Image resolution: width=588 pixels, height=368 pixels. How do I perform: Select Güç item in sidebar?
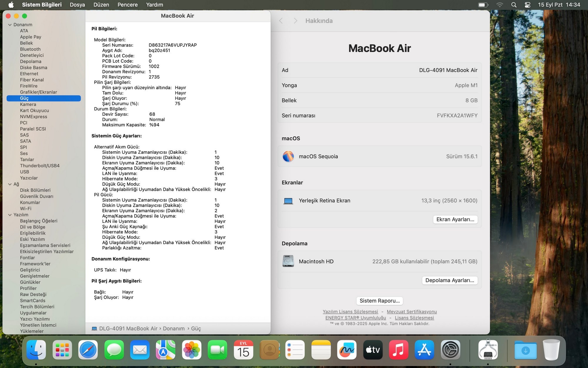(x=44, y=98)
